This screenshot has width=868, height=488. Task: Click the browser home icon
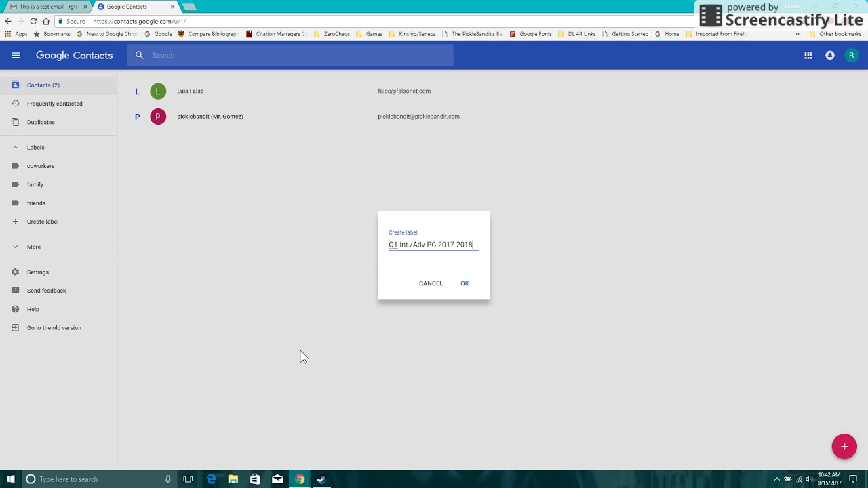click(46, 22)
